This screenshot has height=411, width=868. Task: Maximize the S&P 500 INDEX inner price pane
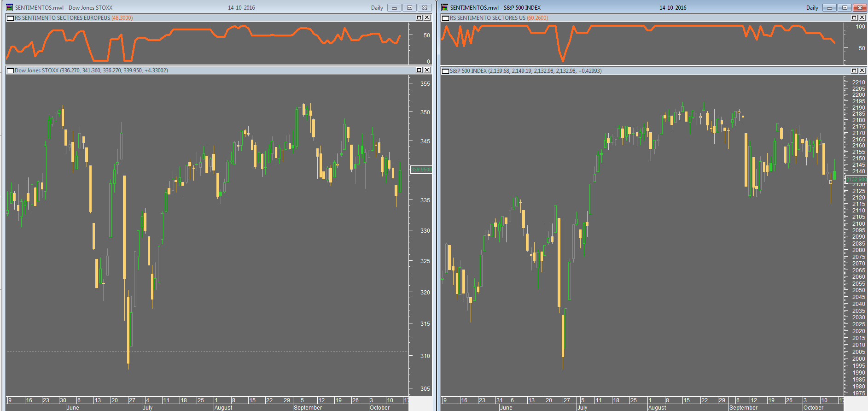[x=854, y=70]
